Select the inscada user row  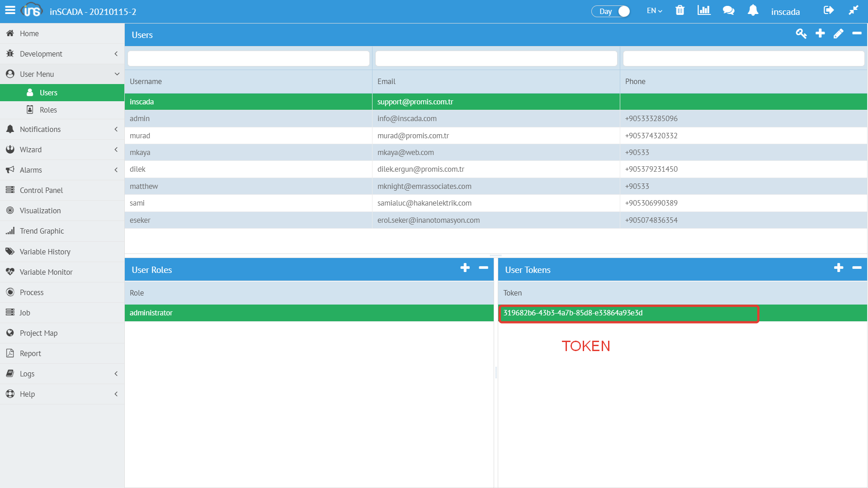coord(496,102)
